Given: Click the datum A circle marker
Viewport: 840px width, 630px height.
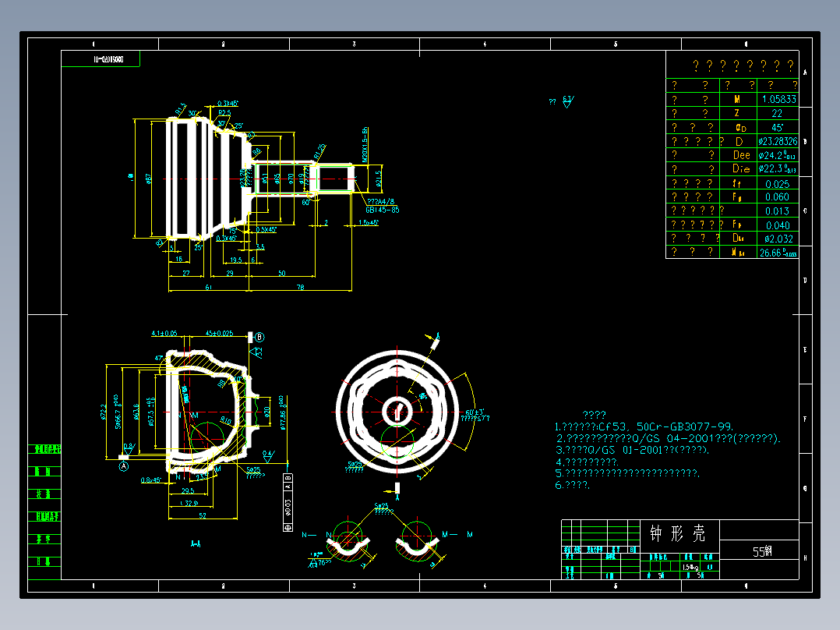Looking at the screenshot, I should pos(124,466).
